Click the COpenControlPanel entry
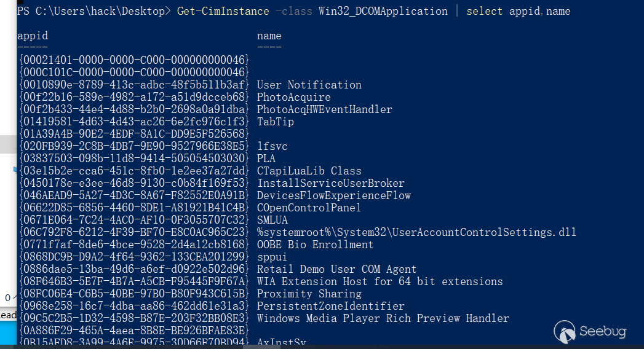Viewport: 644px width, 349px height. [309, 208]
